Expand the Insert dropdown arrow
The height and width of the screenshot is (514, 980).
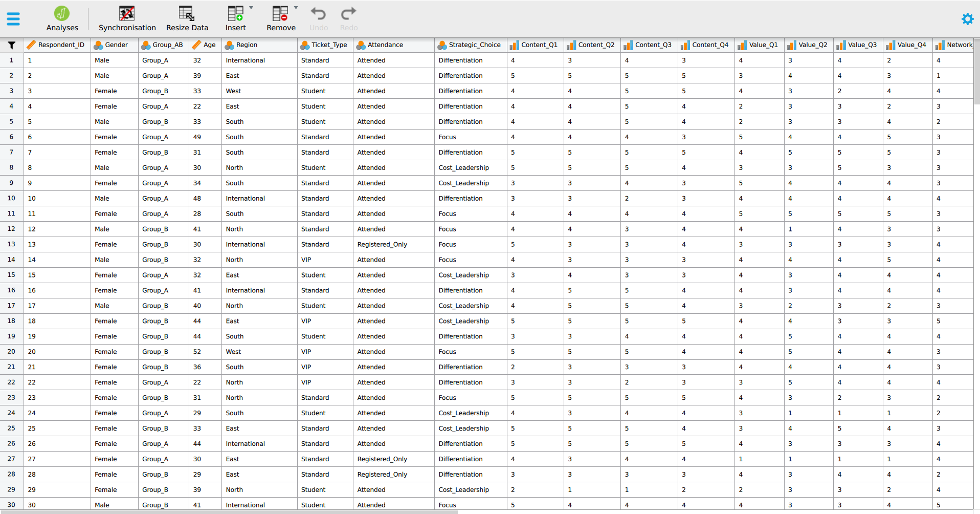pos(251,8)
